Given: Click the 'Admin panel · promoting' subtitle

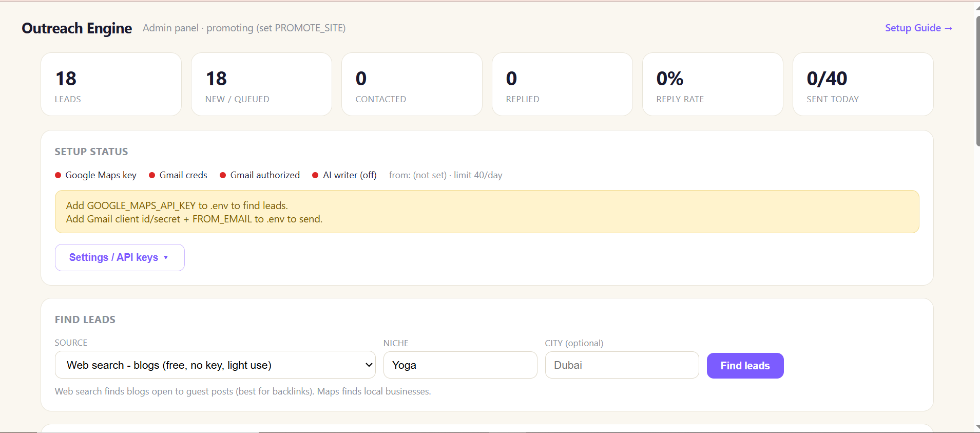Looking at the screenshot, I should click(244, 28).
